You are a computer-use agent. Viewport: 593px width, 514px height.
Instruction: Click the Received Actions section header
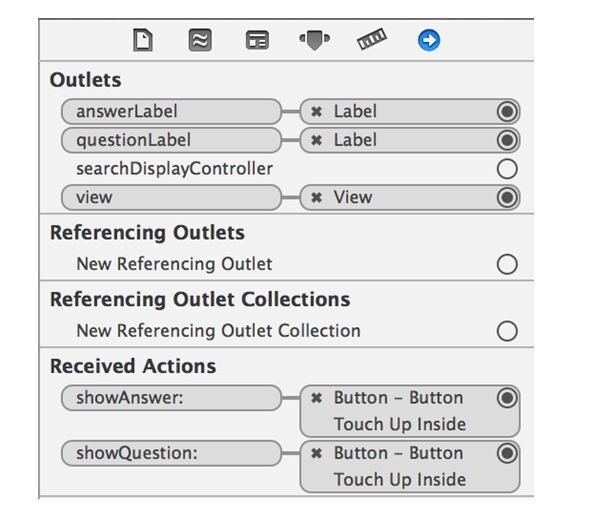point(133,366)
